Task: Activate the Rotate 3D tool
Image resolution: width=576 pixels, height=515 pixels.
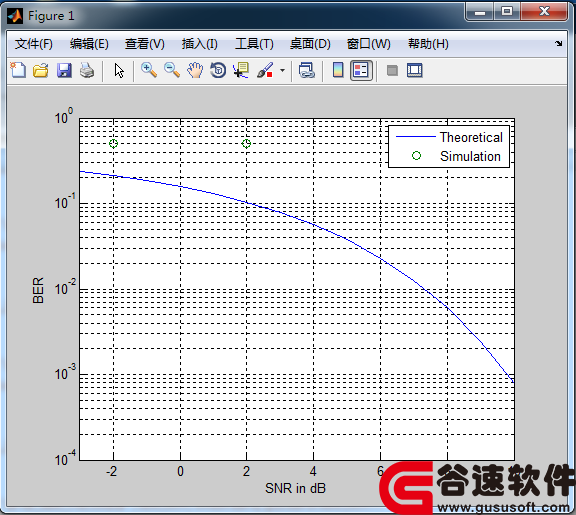Action: pos(218,70)
